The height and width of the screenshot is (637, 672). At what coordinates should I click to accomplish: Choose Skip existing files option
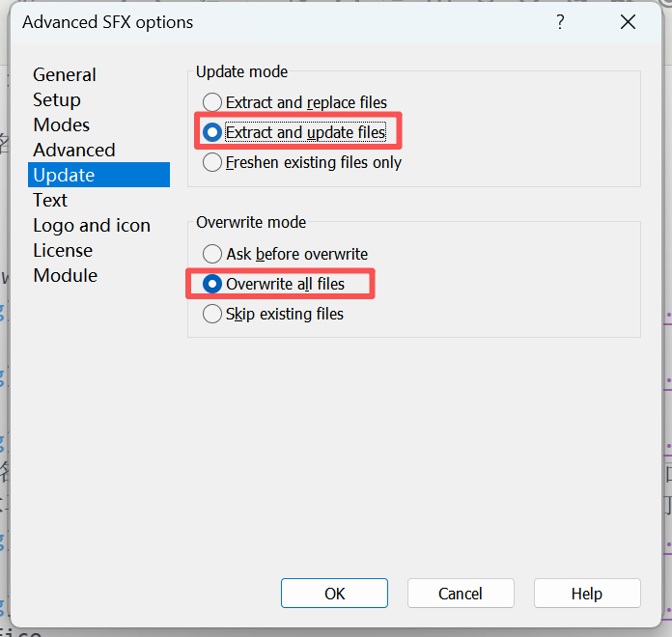click(x=212, y=314)
